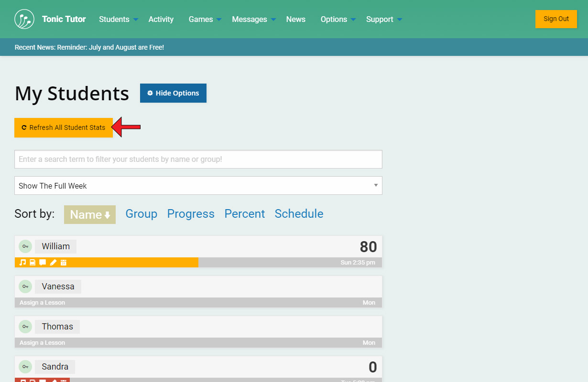Click the calendar icon in William's bar
Screen dimensions: 588x382
(x=63, y=263)
